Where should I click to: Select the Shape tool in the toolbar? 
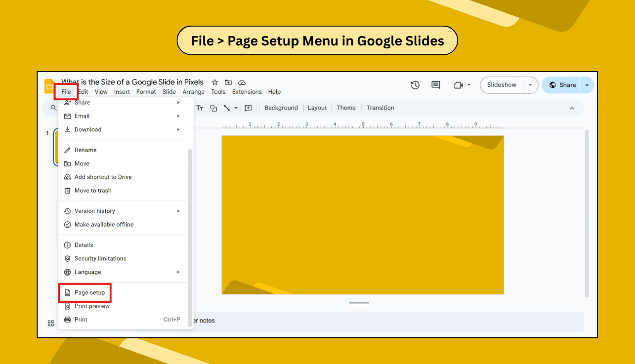pos(213,108)
